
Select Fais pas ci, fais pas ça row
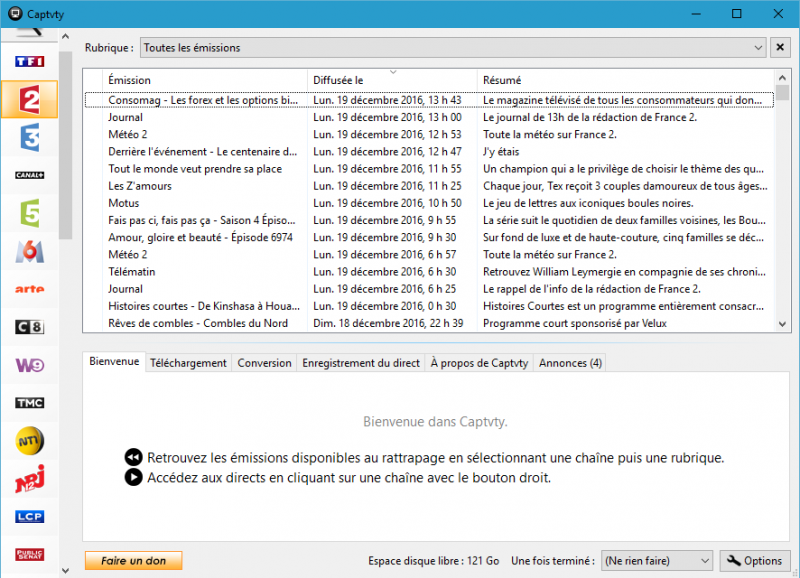[429, 220]
